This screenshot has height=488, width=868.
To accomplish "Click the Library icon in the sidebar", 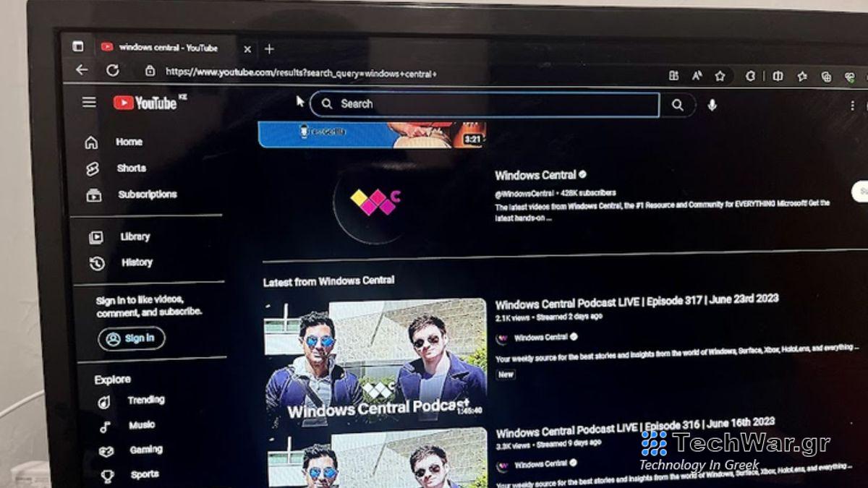I will click(96, 236).
